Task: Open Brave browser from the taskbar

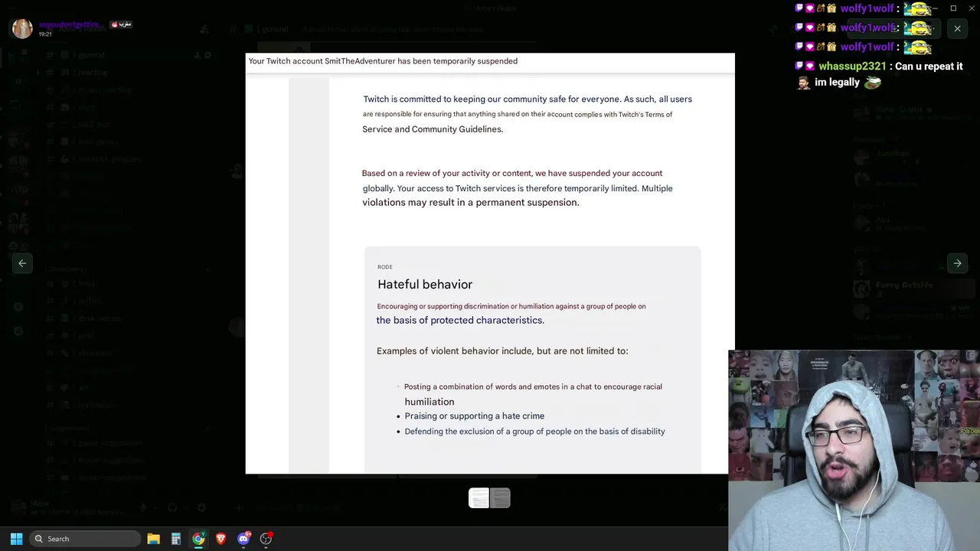Action: point(221,539)
